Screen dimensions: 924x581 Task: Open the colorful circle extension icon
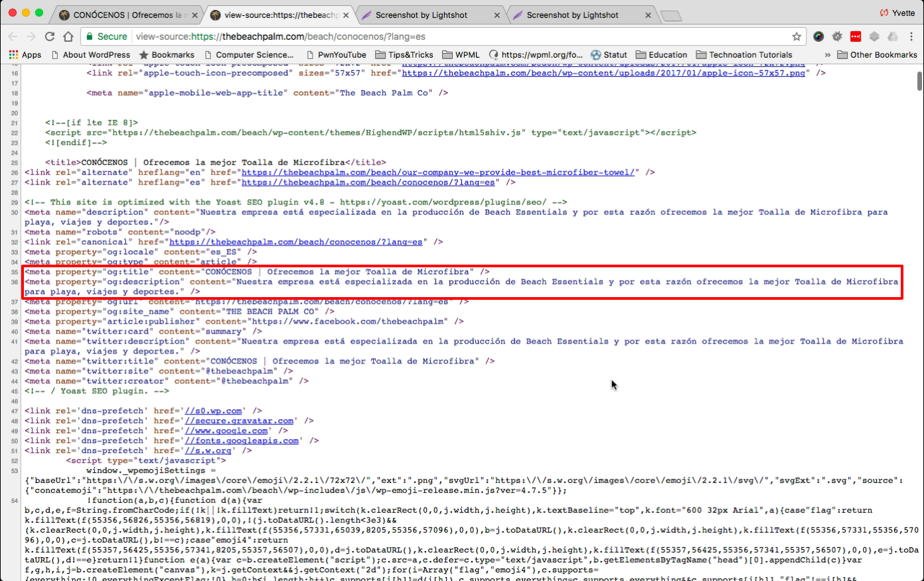[x=818, y=36]
